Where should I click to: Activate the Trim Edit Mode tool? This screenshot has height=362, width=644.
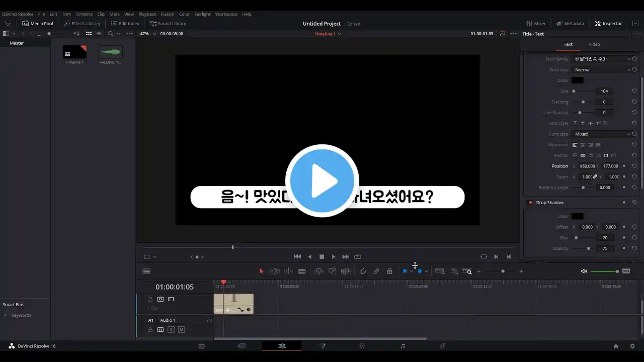coord(275,271)
